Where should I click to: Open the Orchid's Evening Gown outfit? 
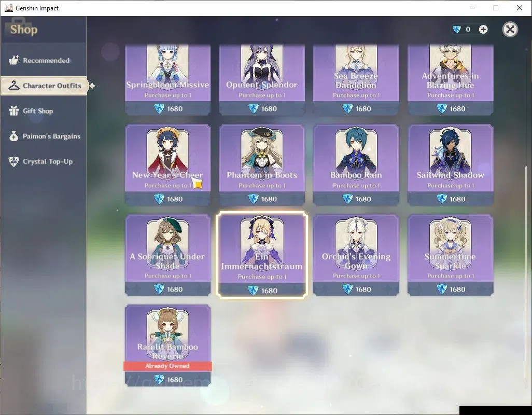tap(356, 255)
